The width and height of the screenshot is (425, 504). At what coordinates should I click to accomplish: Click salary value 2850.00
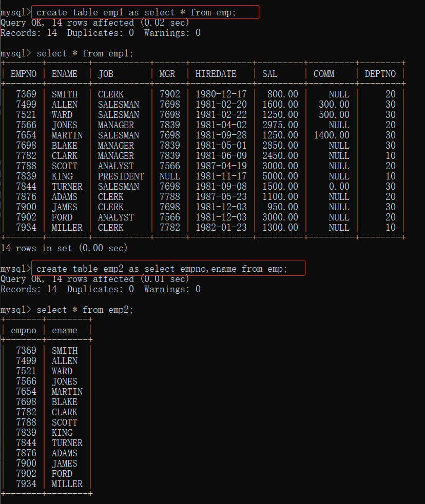point(280,146)
